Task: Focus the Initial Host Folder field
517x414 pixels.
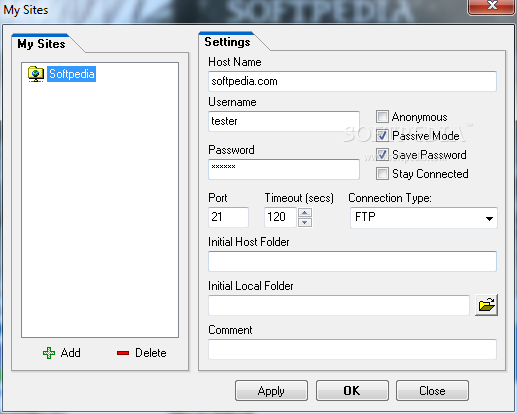Action: tap(352, 261)
